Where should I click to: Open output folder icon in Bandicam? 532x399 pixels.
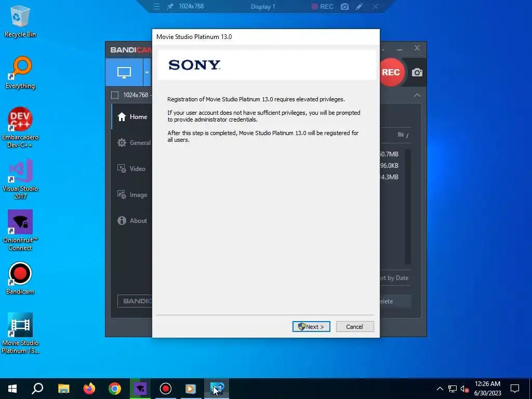pyautogui.click(x=401, y=135)
